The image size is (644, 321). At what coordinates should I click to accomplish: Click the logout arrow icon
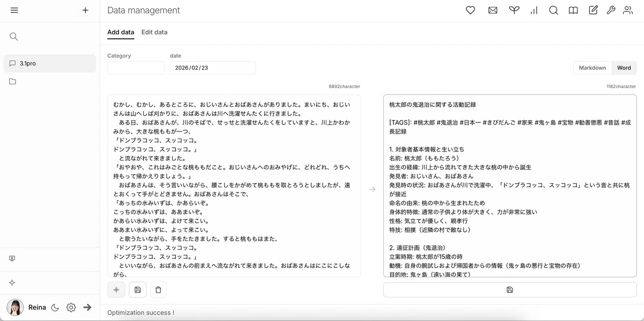(x=87, y=308)
